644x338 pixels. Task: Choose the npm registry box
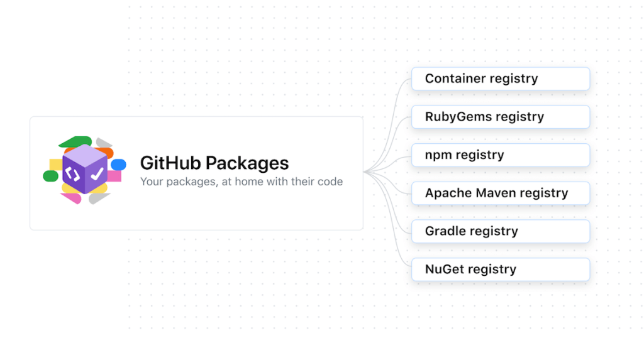(x=500, y=155)
